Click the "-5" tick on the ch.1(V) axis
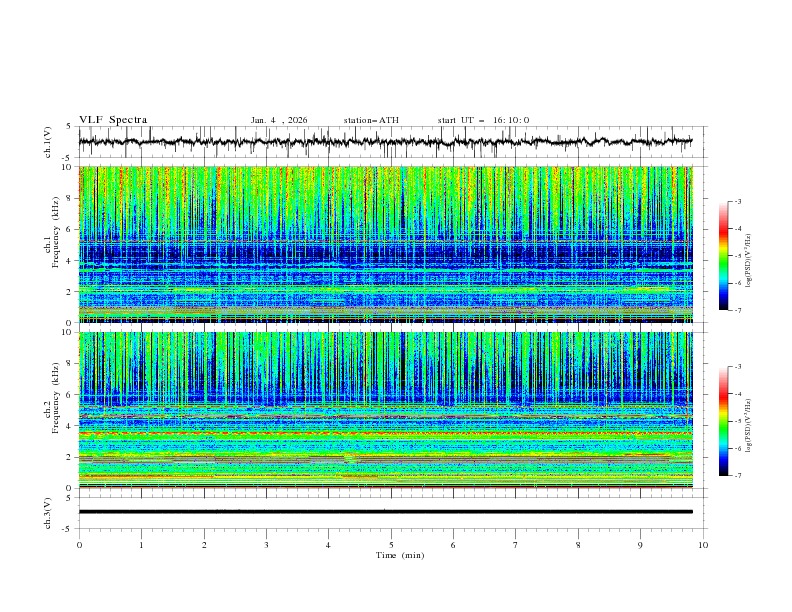 (68, 158)
